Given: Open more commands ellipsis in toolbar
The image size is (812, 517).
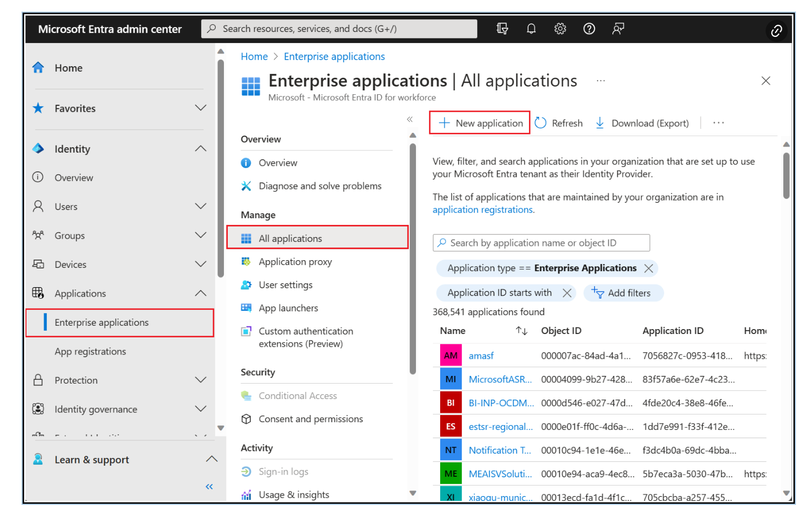Looking at the screenshot, I should pyautogui.click(x=718, y=123).
